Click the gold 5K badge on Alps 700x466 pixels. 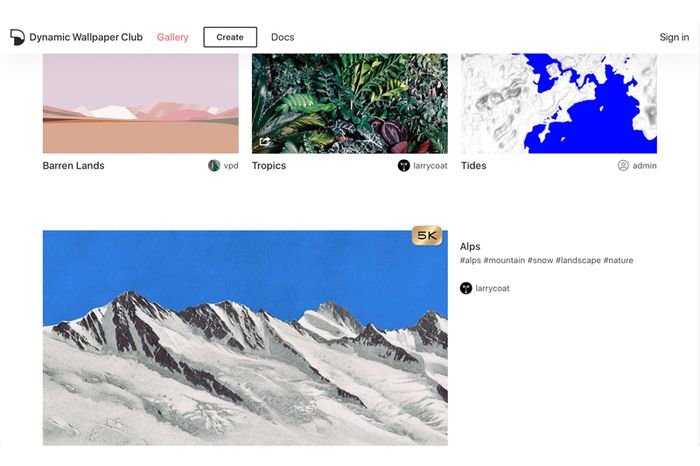click(427, 236)
